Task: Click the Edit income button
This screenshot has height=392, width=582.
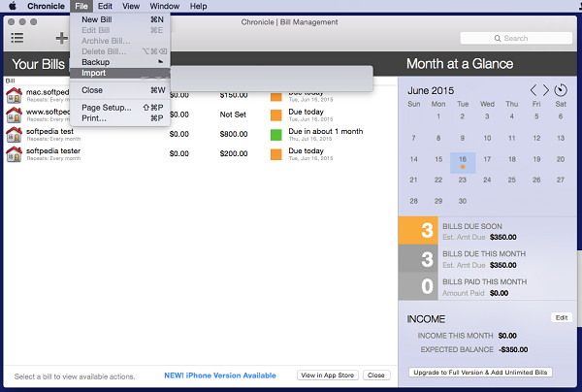Action: 562,317
